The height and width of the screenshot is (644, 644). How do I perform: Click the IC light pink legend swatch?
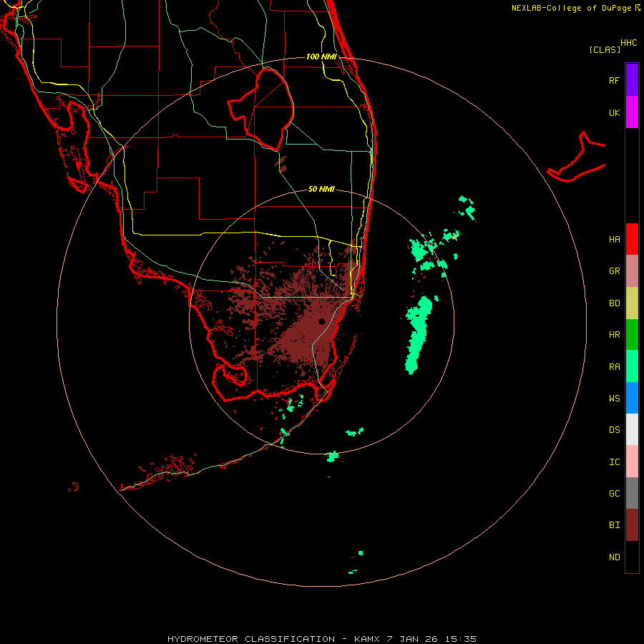632,462
